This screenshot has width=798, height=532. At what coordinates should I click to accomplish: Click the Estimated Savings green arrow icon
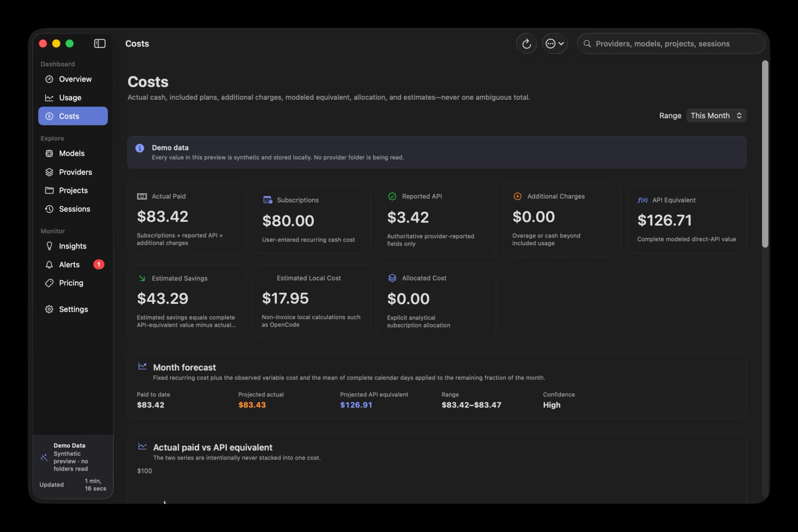pos(142,278)
